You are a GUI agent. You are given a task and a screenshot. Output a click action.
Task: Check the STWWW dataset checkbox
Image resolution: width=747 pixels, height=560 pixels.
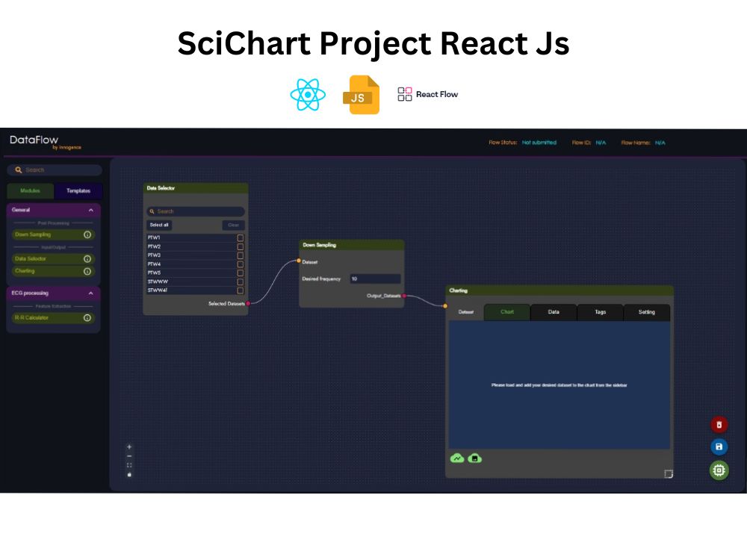(240, 282)
